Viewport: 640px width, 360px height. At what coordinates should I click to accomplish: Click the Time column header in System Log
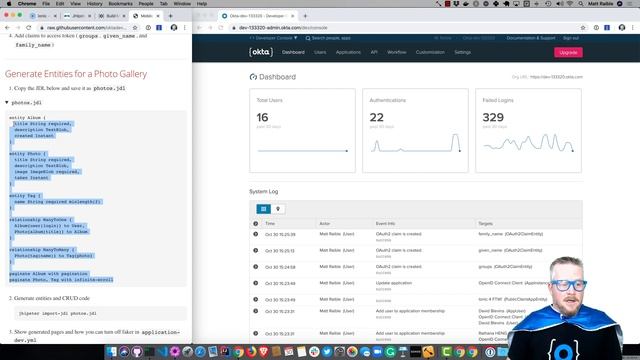pyautogui.click(x=270, y=224)
